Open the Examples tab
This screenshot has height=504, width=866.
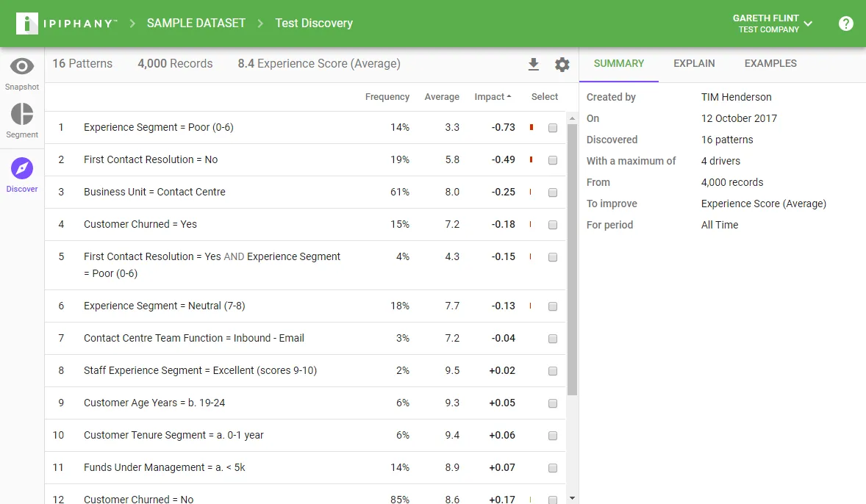pos(770,63)
